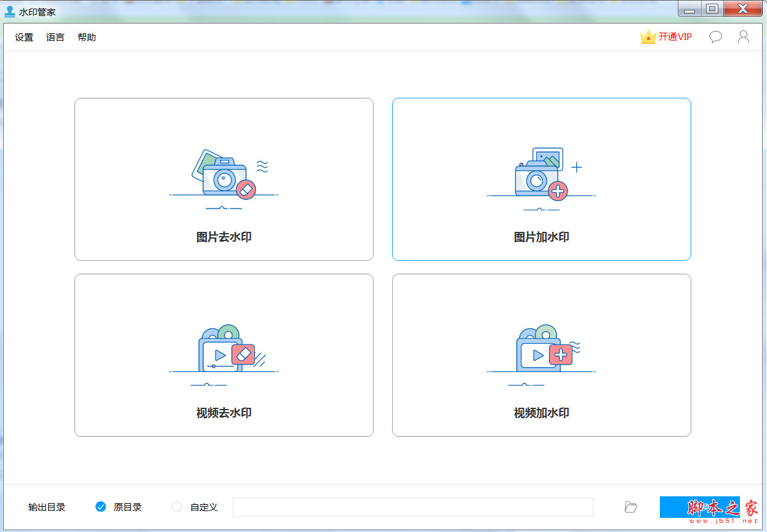Choose the 图片去水印 card
The height and width of the screenshot is (532, 767).
point(224,180)
